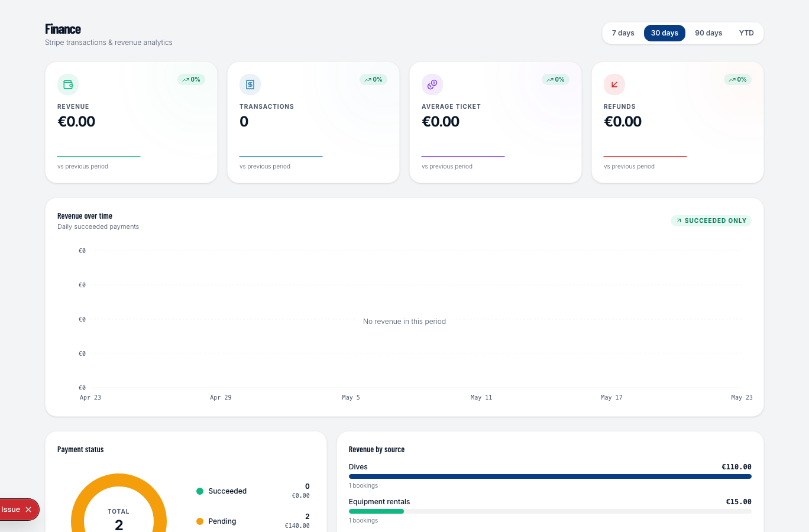
Task: Click the TOTAL label inside the donut
Action: [118, 512]
